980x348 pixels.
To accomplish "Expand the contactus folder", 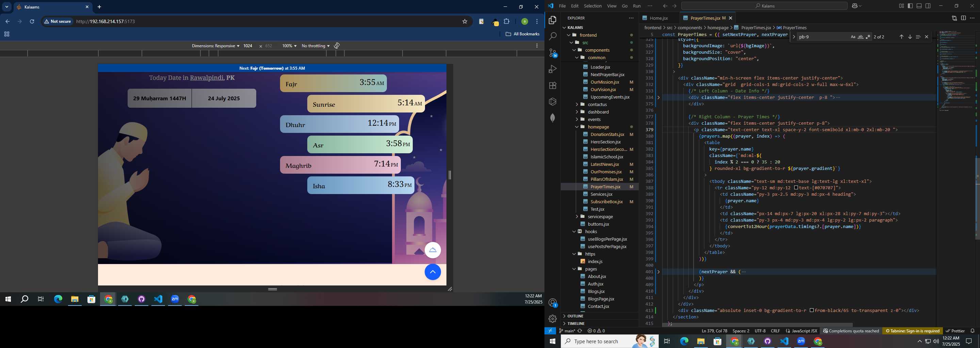I will coord(597,104).
